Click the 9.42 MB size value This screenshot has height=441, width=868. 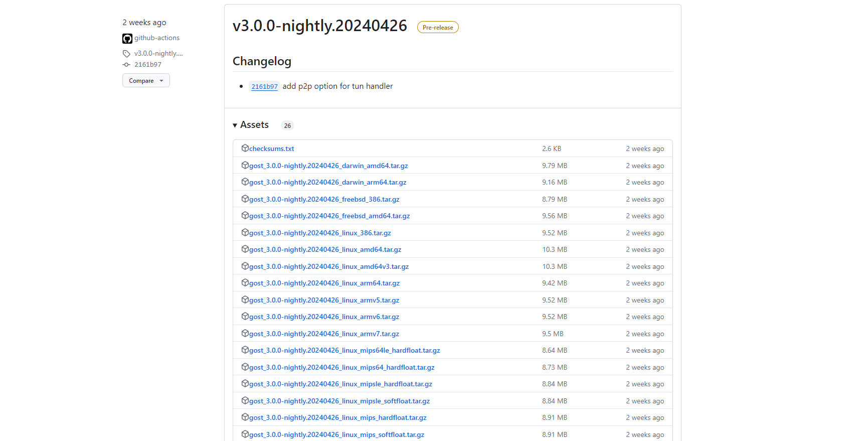pyautogui.click(x=555, y=283)
